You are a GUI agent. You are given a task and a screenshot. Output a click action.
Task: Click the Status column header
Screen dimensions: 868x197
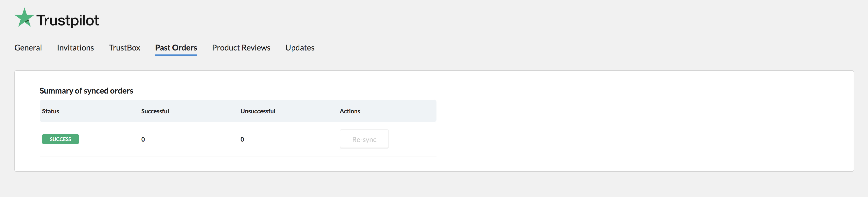coord(51,111)
